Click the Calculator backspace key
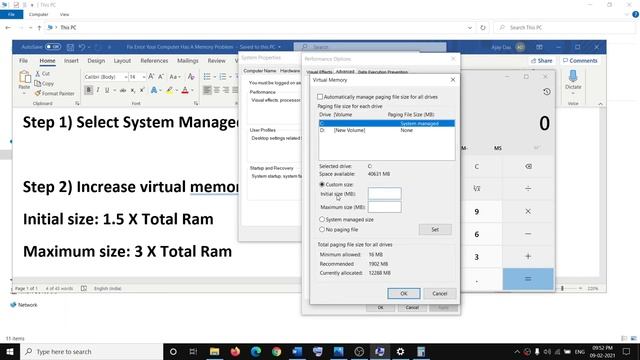Viewport: 640px width, 360px height. 528,167
